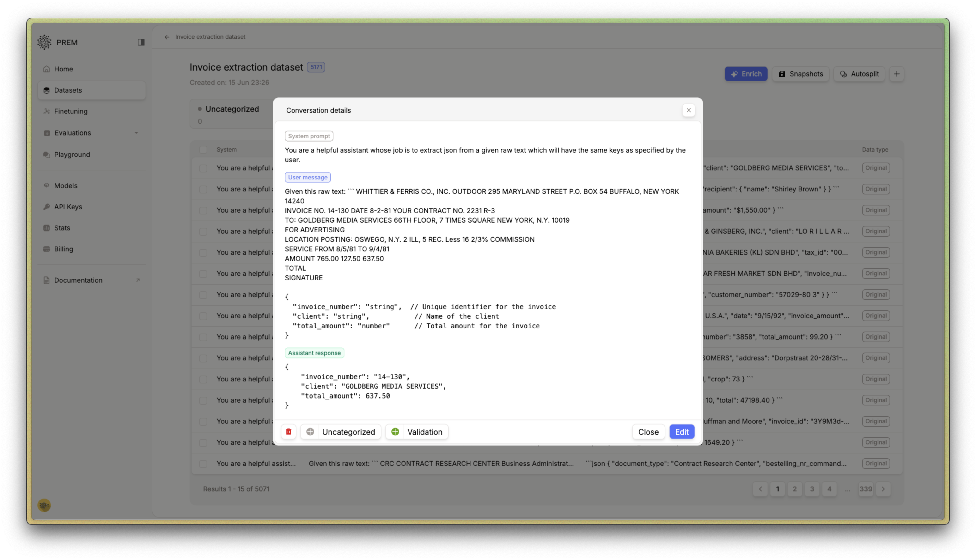Click the next-page chevron in pagination
976x560 pixels.
tap(883, 489)
